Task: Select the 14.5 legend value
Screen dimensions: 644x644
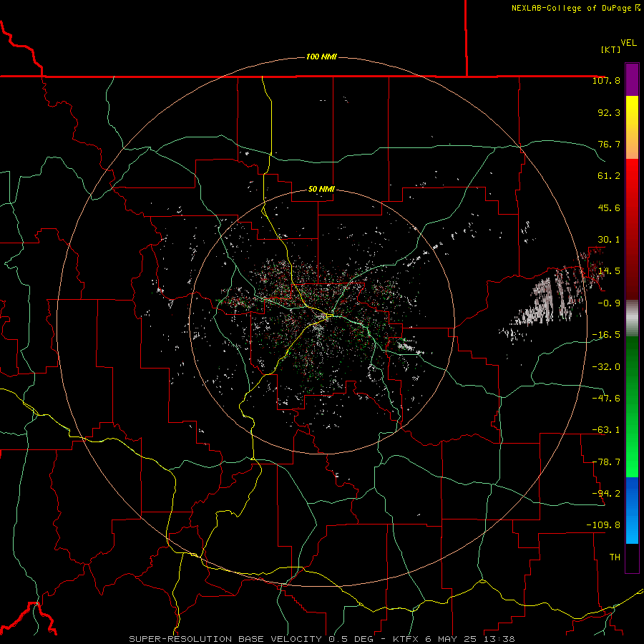Action: point(609,271)
